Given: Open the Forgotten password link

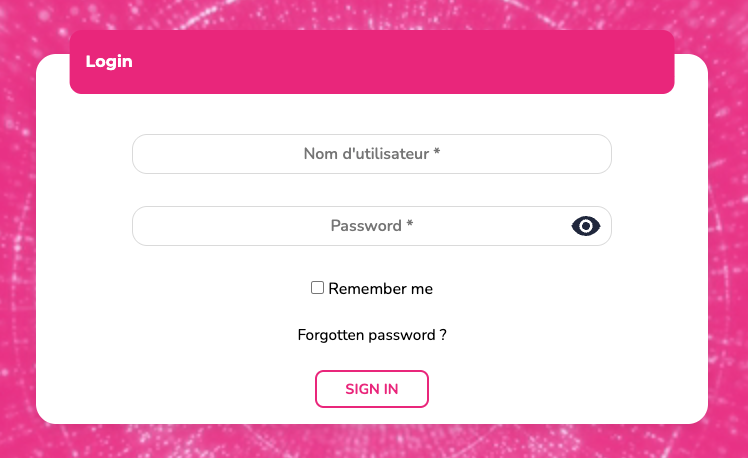Looking at the screenshot, I should (372, 335).
